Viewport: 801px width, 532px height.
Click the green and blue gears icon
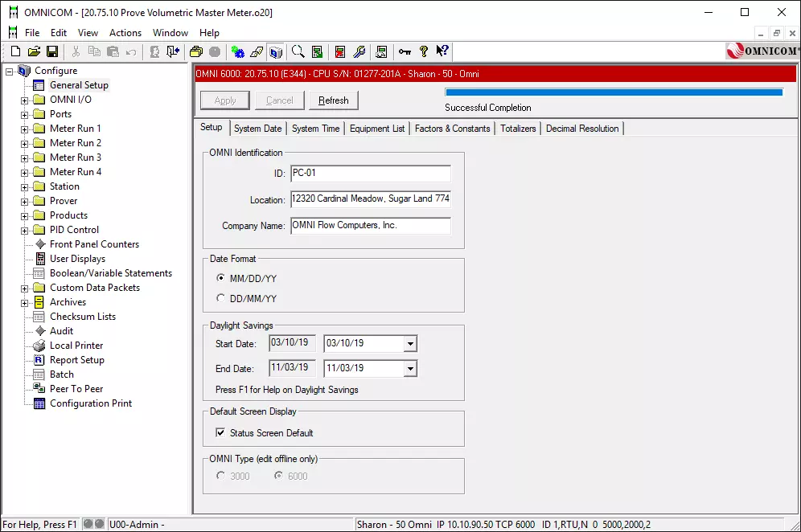tap(238, 51)
